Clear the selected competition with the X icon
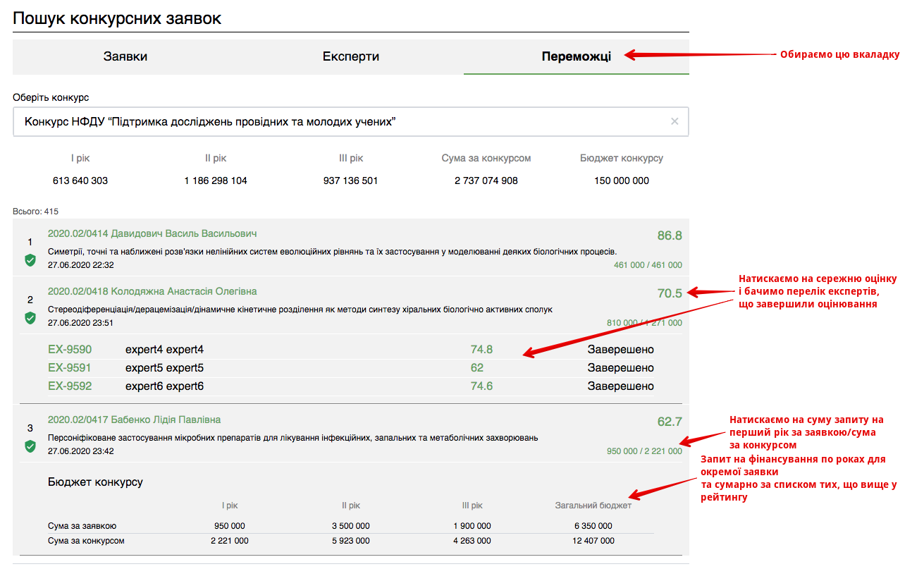The width and height of the screenshot is (924, 569). 674,122
